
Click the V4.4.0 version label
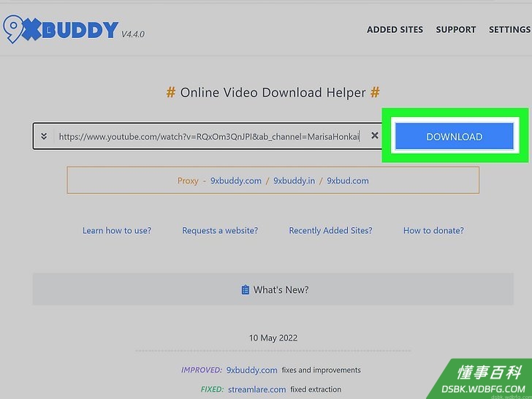coord(133,34)
